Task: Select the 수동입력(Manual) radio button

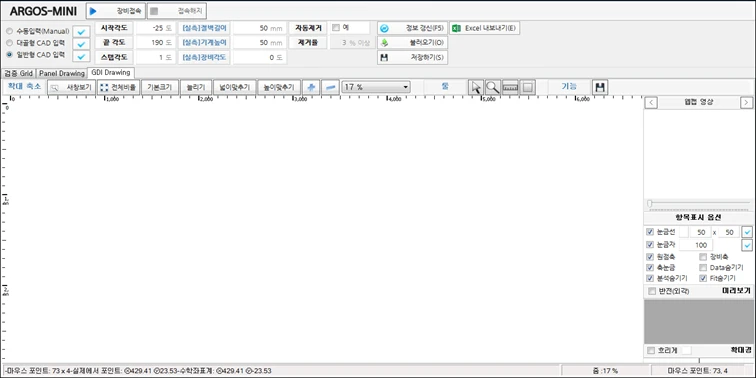Action: coord(10,31)
